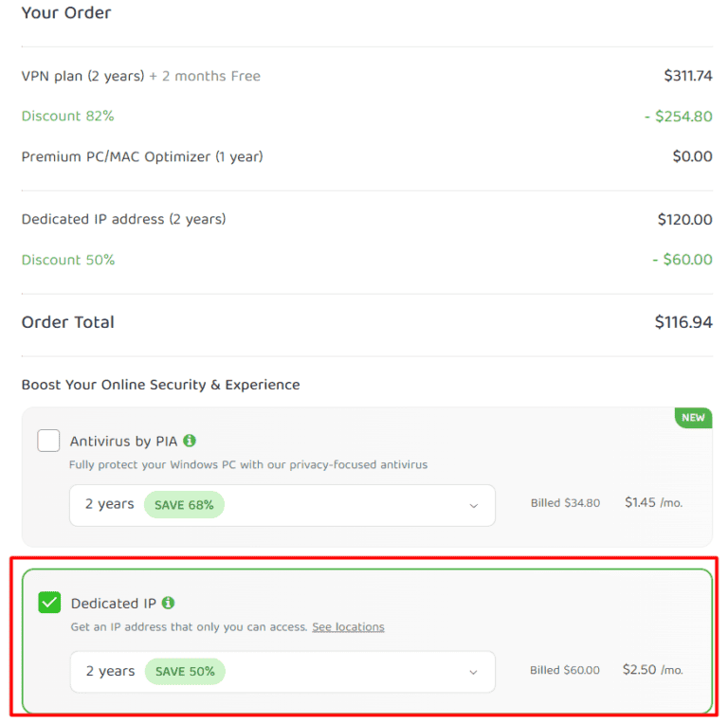Click the Your Order heading
The image size is (728, 723).
coord(65,13)
